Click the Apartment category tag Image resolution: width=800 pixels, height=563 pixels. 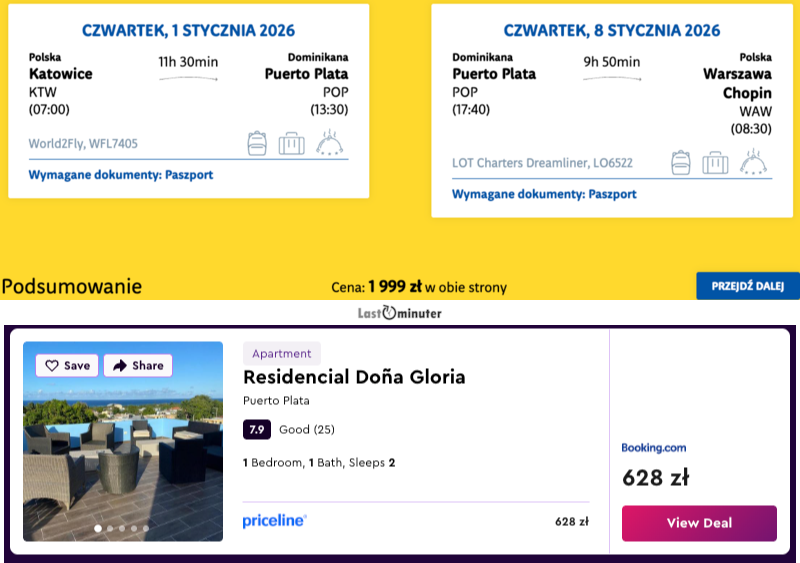282,353
